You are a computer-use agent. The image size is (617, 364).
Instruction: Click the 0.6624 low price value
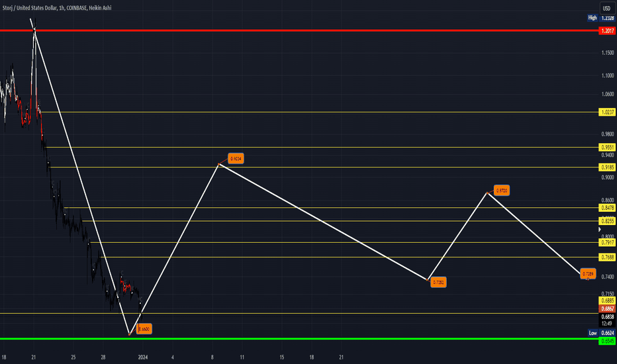[608, 333]
